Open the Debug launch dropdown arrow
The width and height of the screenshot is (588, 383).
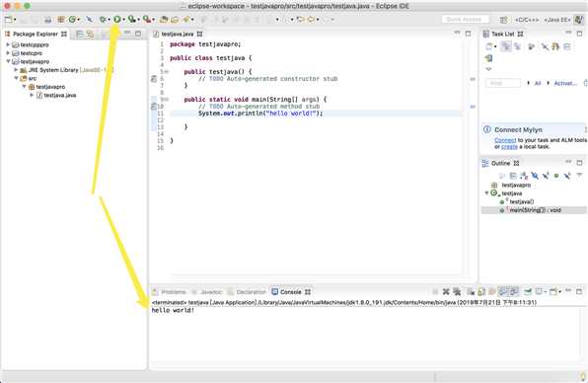tap(109, 20)
